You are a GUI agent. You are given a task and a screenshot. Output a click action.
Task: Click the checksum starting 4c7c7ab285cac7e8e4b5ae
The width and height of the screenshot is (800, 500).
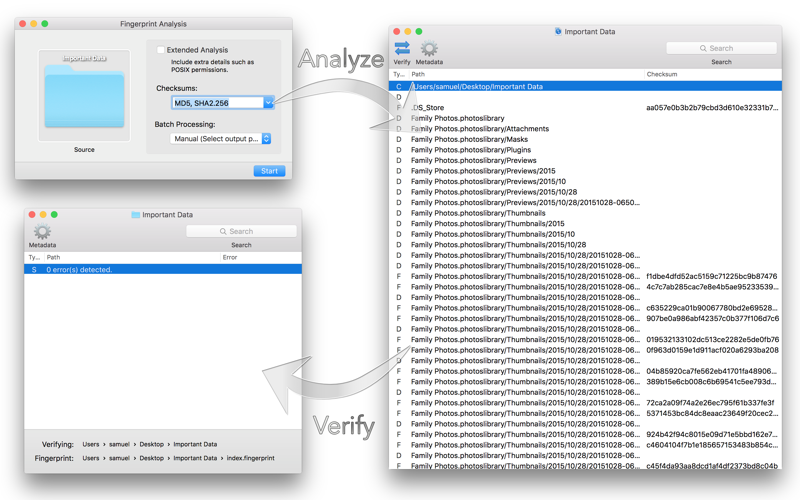click(712, 287)
